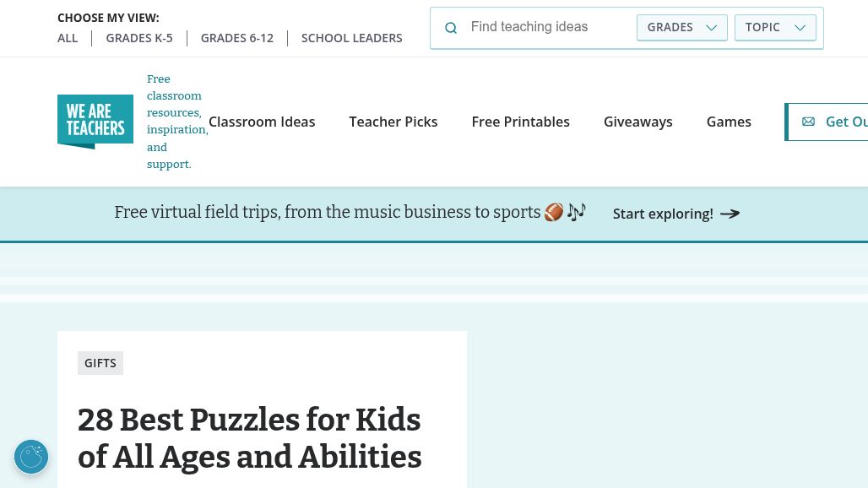
Task: Click the arrow next to Start exploring
Action: pos(730,214)
